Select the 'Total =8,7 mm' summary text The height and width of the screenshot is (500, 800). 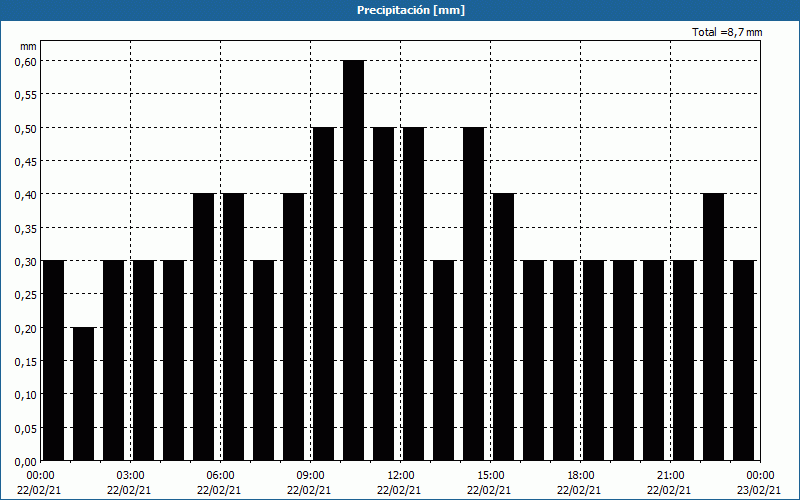pyautogui.click(x=727, y=32)
